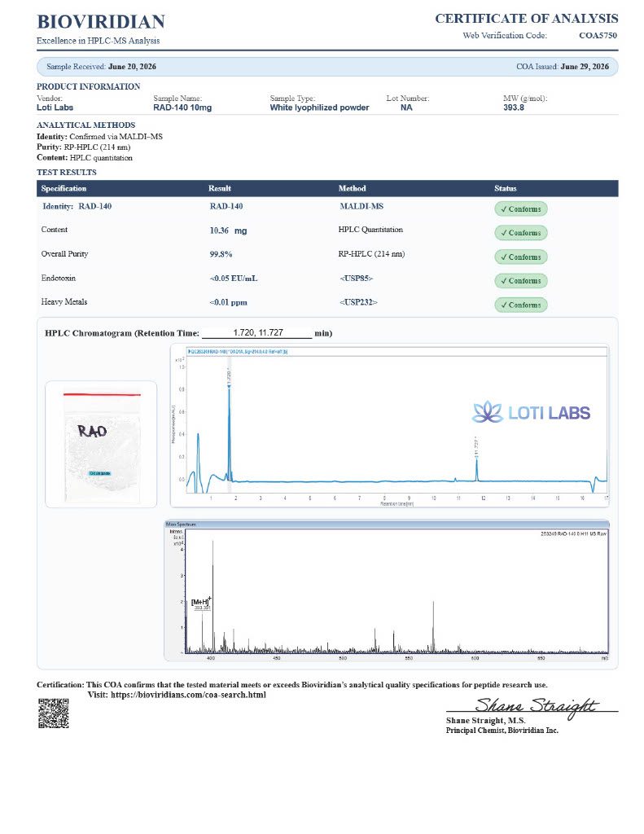Click the Identity Conforms status badge
Image resolution: width=644 pixels, height=834 pixels.
point(520,209)
